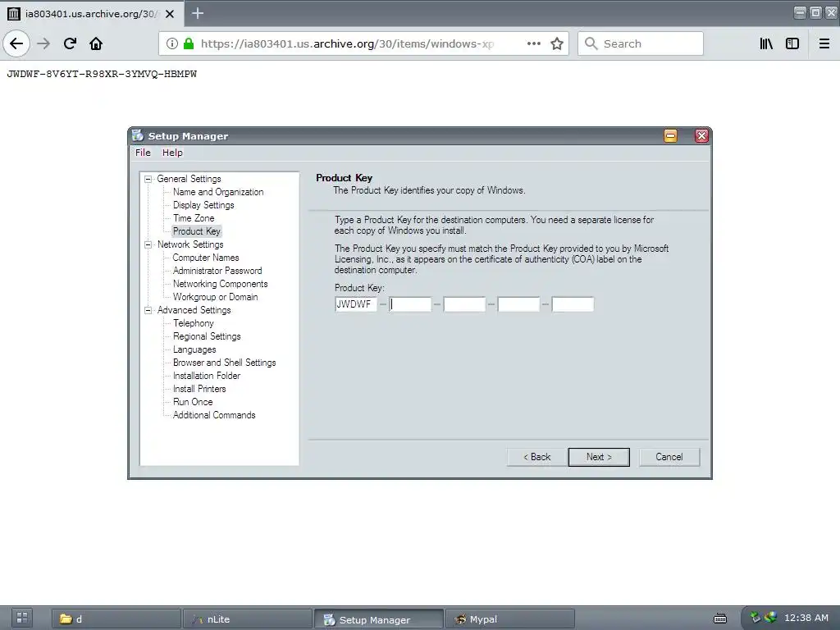Click the first Product Key field with JWDWF
This screenshot has height=630, width=840.
point(356,304)
